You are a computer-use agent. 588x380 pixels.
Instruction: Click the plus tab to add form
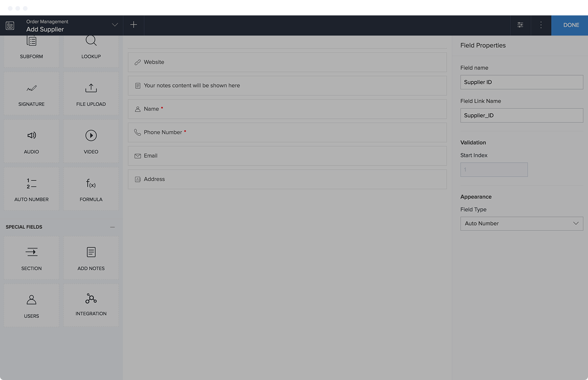pos(133,25)
